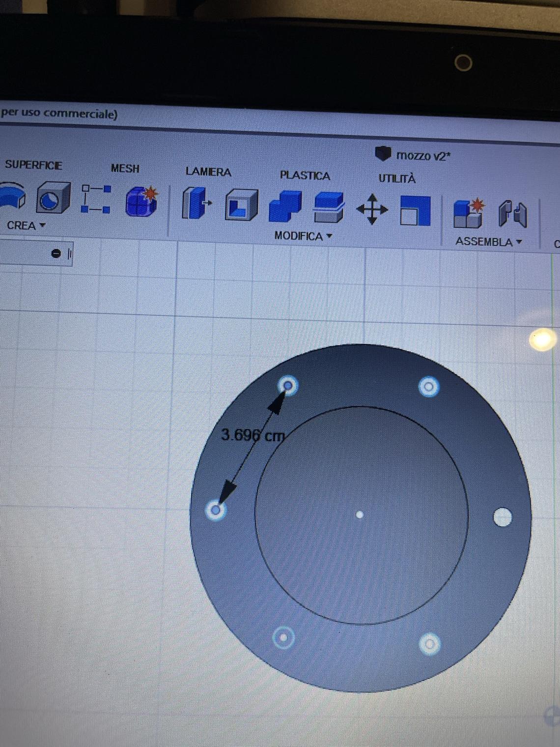Screen dimensions: 560x747
Task: Collapse the browser panel with minus button
Action: pos(56,254)
